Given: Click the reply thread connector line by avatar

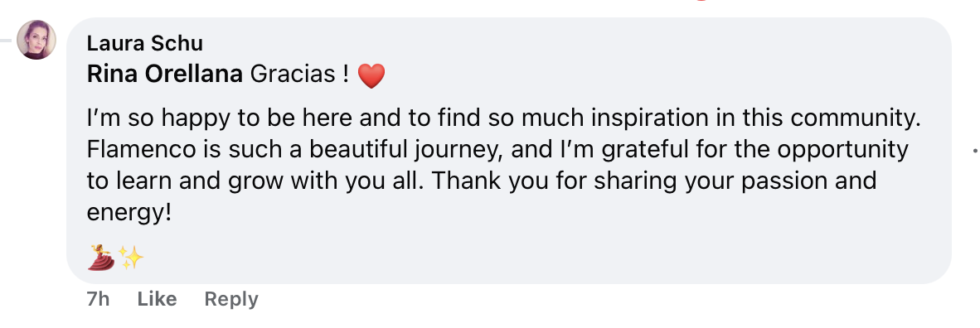Looking at the screenshot, I should tap(6, 40).
